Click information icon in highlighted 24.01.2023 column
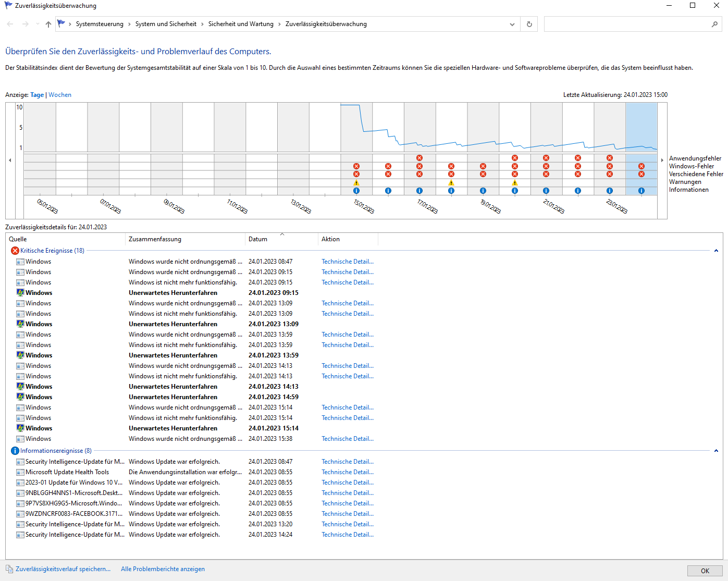Screen dimensions: 728x581 tap(641, 191)
